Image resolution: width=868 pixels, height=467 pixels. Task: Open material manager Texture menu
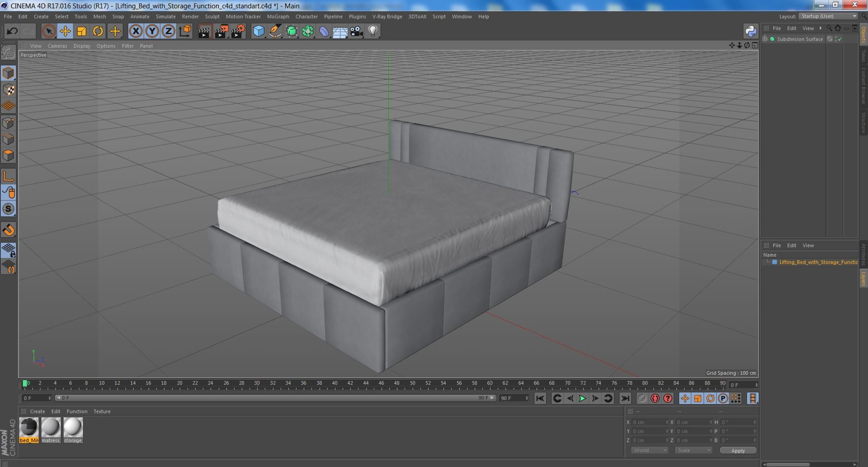click(x=102, y=411)
